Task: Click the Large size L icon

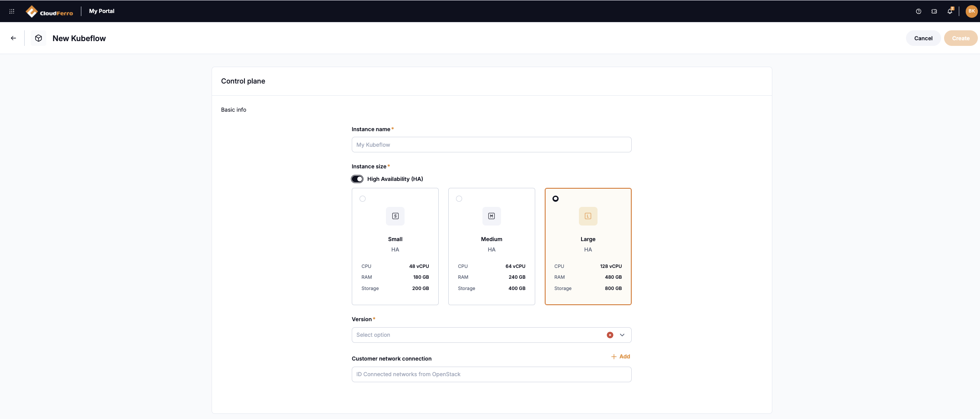Action: pos(588,216)
